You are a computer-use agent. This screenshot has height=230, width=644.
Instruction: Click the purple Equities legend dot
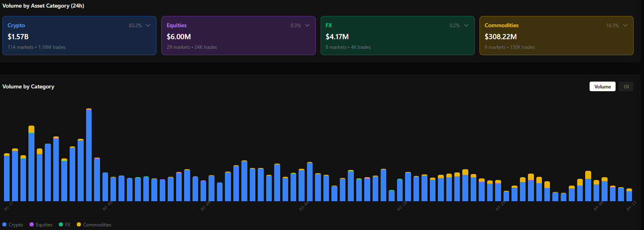coord(32,224)
